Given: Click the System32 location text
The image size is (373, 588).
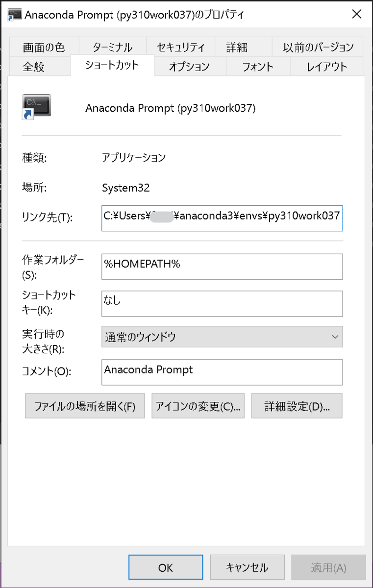Looking at the screenshot, I should 126,188.
